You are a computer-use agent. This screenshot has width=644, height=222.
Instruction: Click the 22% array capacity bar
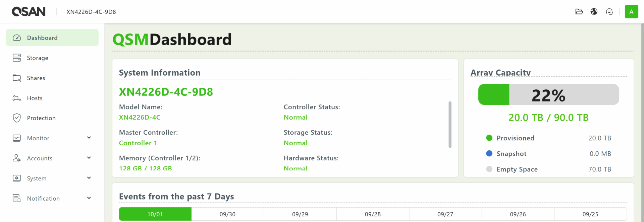point(548,95)
